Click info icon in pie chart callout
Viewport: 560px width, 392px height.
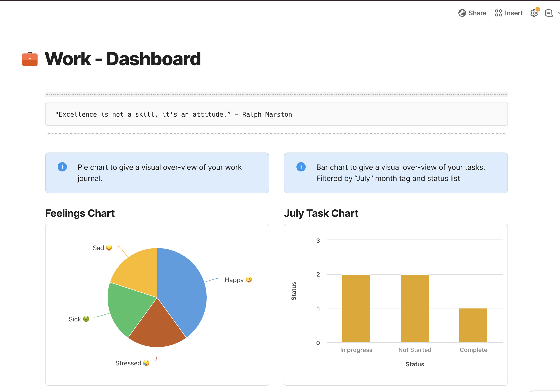[62, 167]
